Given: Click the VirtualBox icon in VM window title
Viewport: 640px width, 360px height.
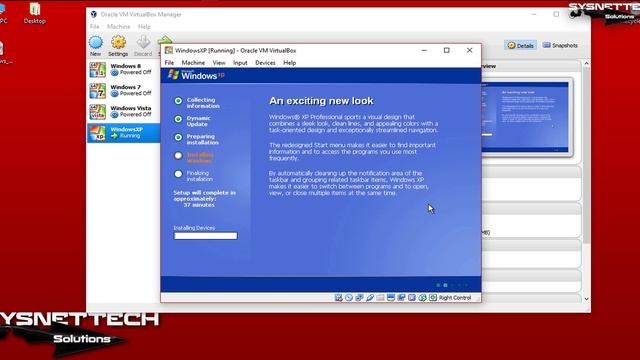Looking at the screenshot, I should (169, 50).
